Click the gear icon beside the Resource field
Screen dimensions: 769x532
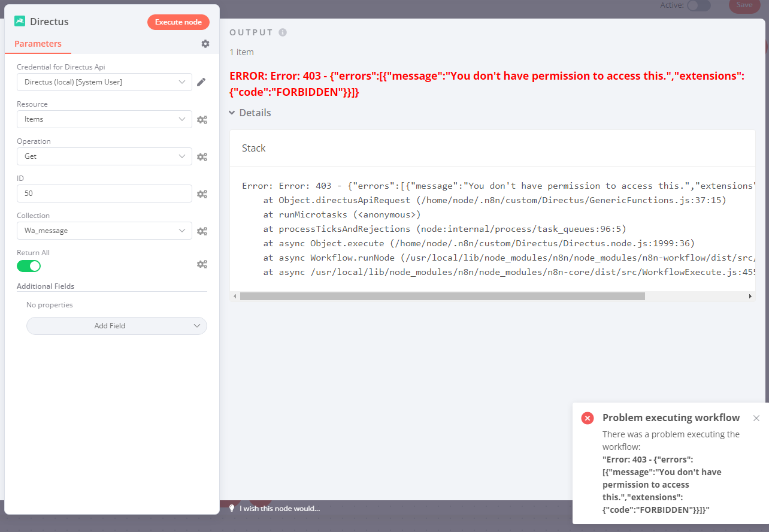(202, 119)
